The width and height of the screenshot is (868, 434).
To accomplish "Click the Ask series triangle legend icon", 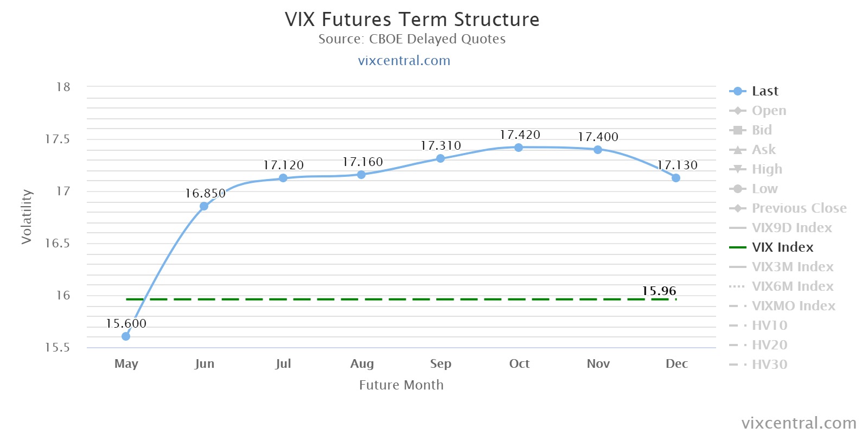I will (x=737, y=150).
